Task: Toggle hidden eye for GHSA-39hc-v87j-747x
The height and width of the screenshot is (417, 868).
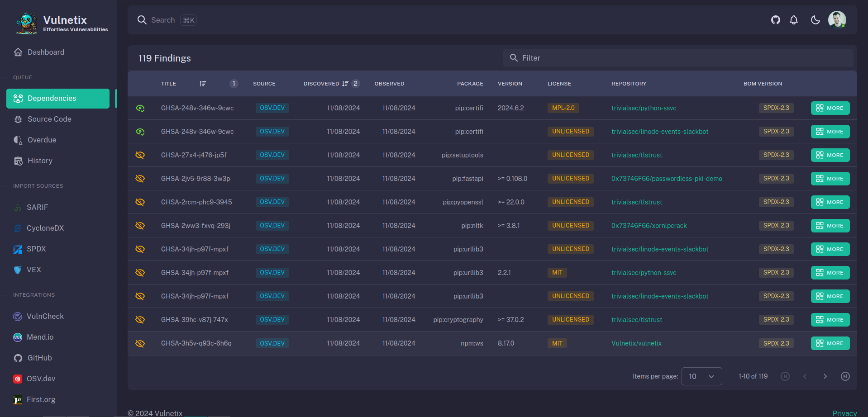Action: (140, 320)
